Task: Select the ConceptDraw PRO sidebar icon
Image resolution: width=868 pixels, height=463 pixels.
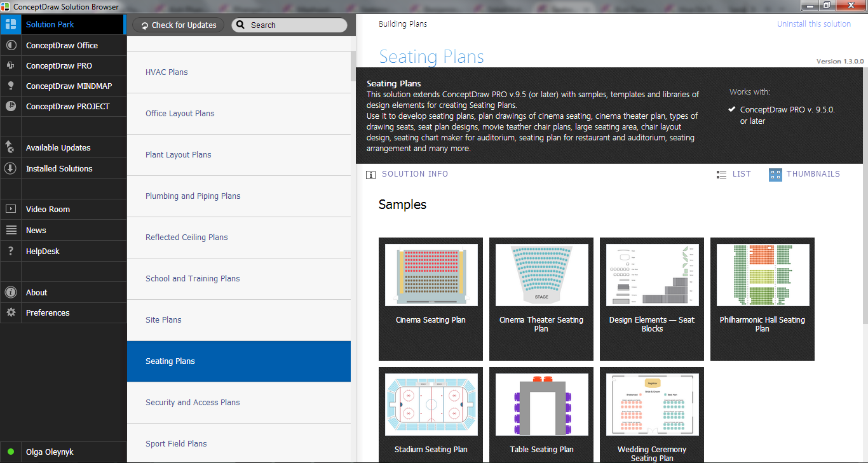Action: (x=10, y=65)
